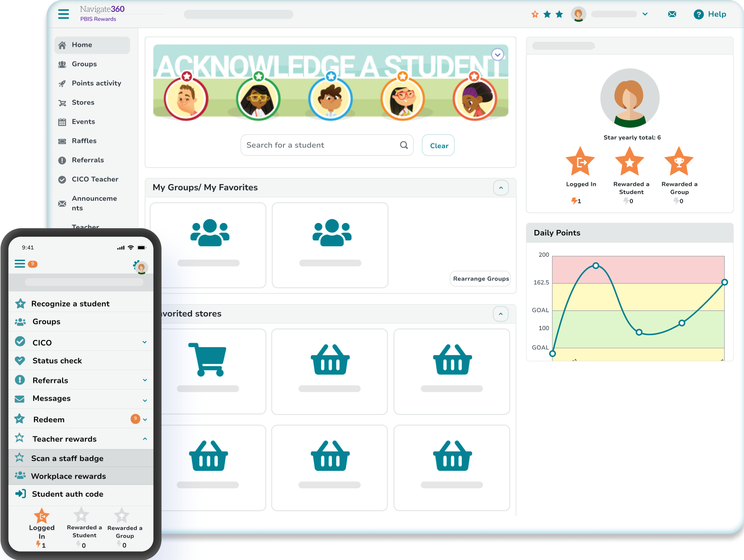The width and height of the screenshot is (744, 560).
Task: Click the Rewarded a Group trophy star
Action: pos(679,162)
